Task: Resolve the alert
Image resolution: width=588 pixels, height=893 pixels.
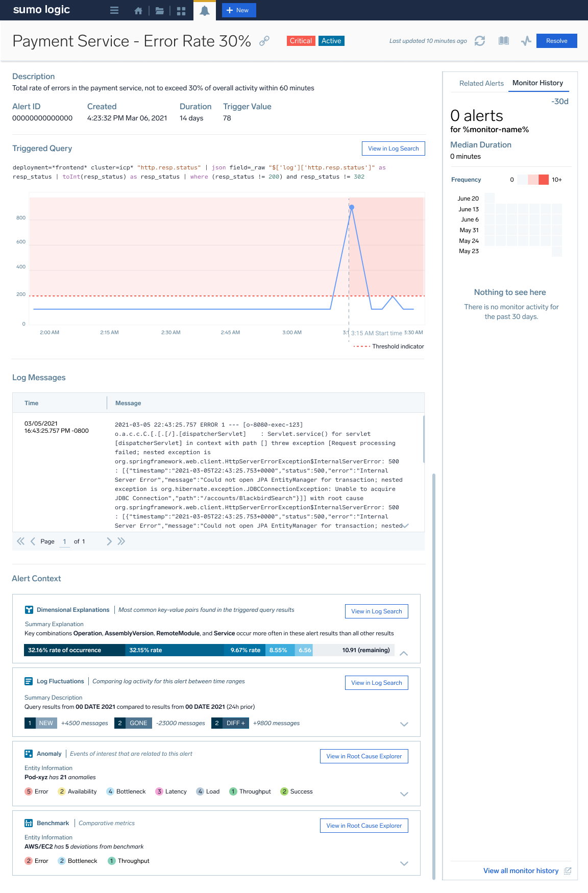Action: 557,41
